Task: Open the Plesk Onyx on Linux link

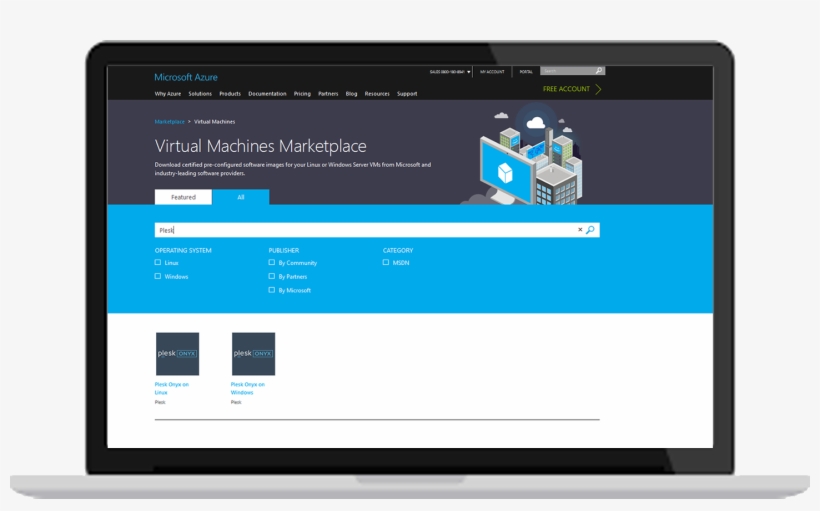Action: coord(172,388)
